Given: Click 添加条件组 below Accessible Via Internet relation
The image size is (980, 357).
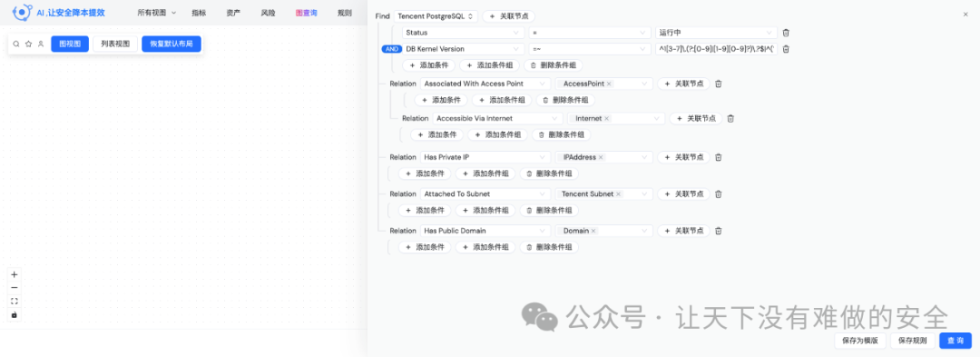Looking at the screenshot, I should click(x=497, y=134).
